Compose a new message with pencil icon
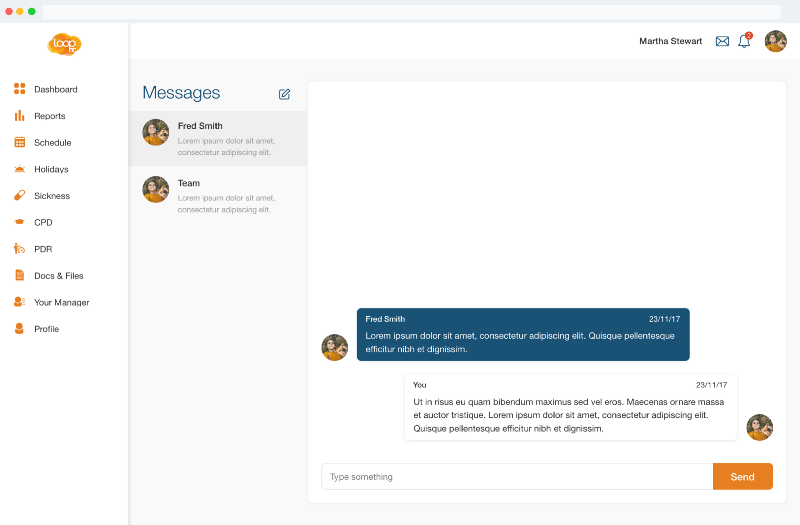This screenshot has height=525, width=800. pyautogui.click(x=284, y=94)
